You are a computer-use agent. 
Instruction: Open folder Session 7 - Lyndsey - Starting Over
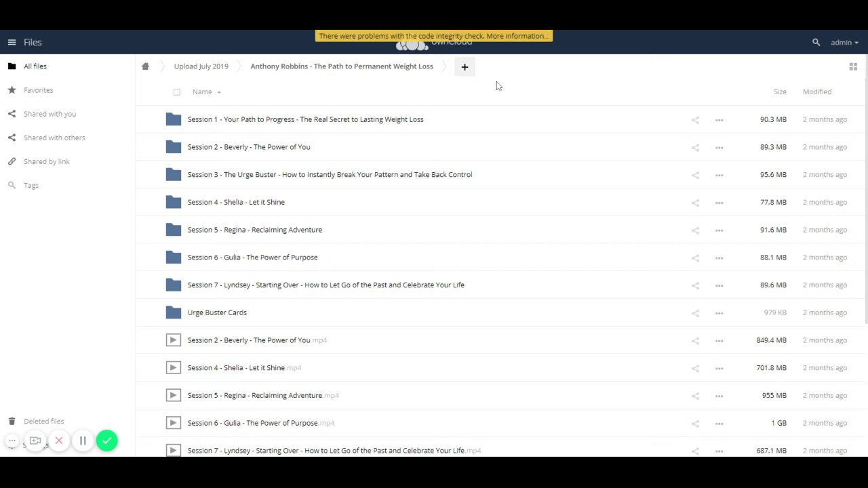click(325, 285)
